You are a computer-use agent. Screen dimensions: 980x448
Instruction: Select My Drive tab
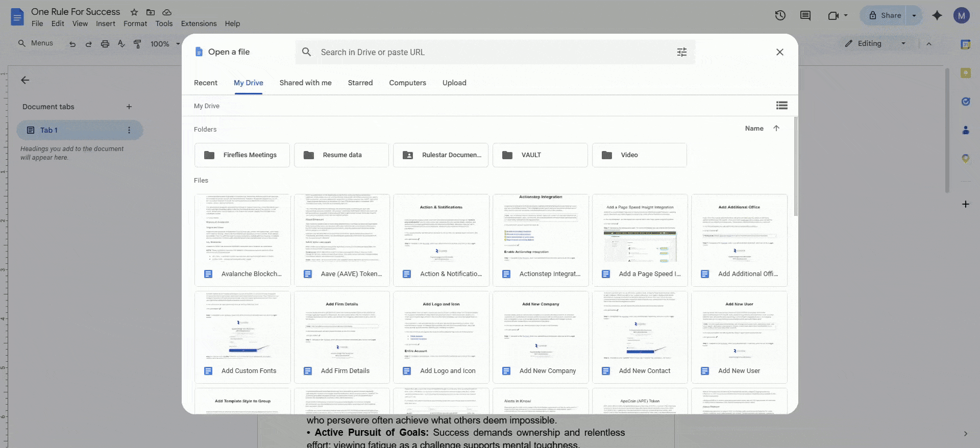coord(249,83)
